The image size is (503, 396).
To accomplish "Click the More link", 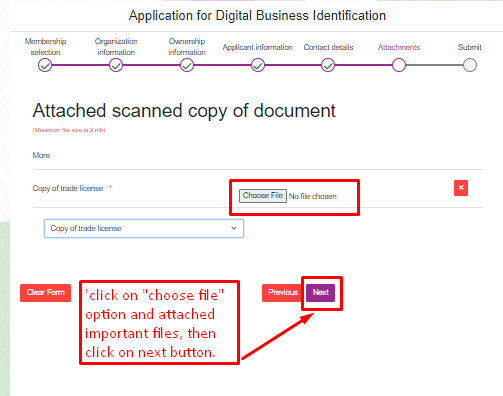I will click(x=41, y=155).
